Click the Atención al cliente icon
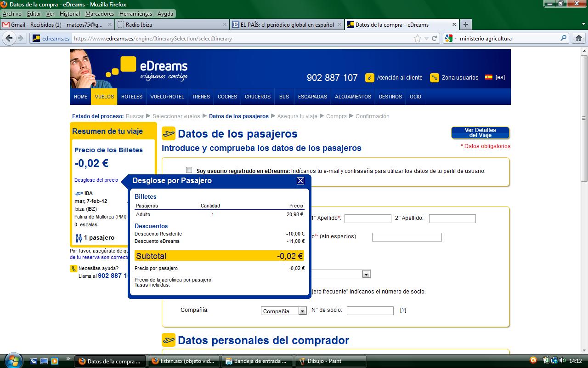 click(x=370, y=78)
